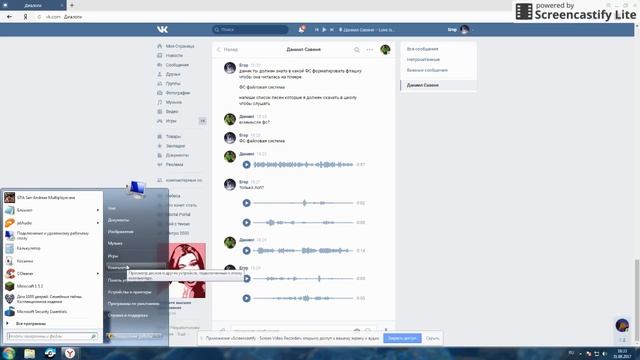Launch Minecraft from the Start menu
This screenshot has width=640, height=360.
point(52,286)
